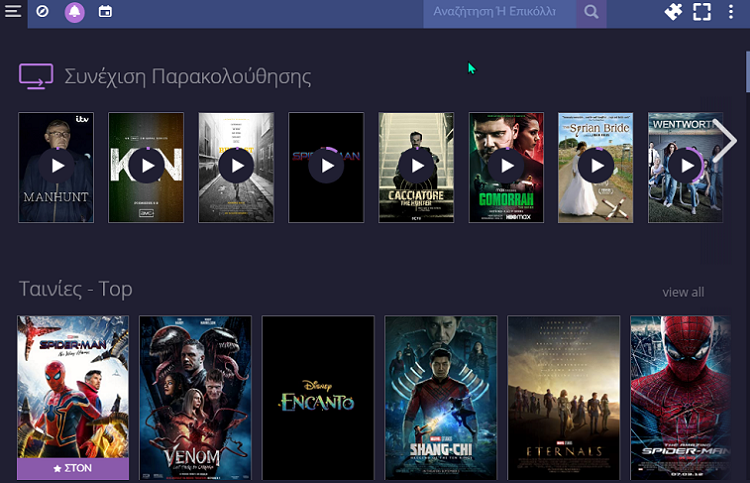Resume the dark Spider-Man title
The height and width of the screenshot is (483, 750).
coord(326,167)
